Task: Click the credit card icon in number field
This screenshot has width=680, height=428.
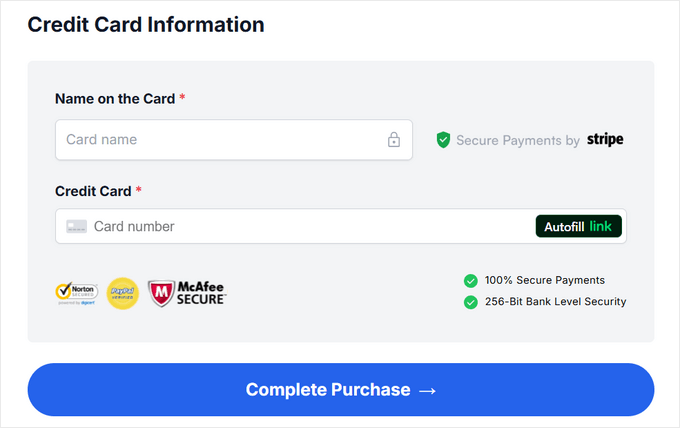Action: 77,226
